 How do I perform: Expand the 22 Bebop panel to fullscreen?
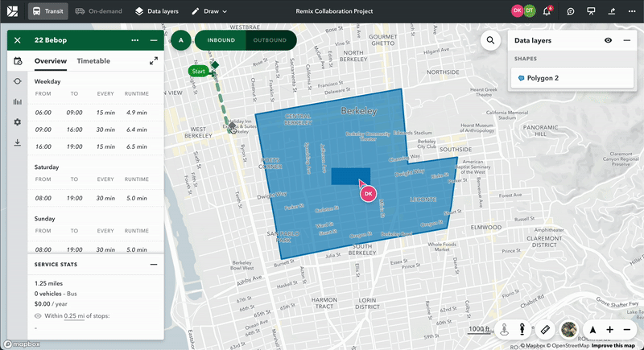tap(153, 61)
